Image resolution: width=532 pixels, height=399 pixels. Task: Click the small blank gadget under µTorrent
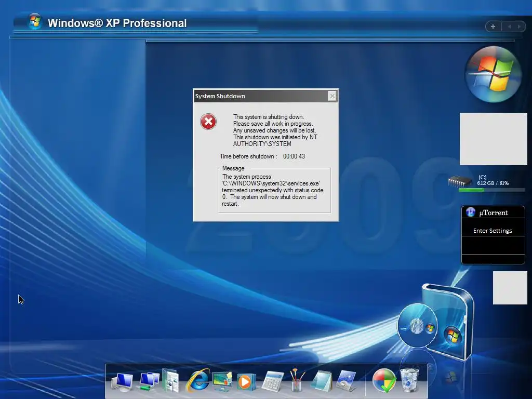point(510,288)
